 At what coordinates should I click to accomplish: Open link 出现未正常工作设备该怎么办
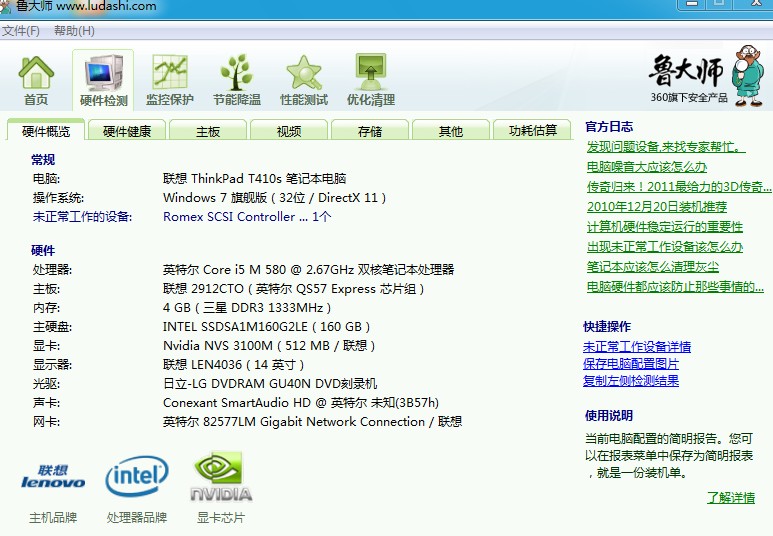(x=665, y=247)
